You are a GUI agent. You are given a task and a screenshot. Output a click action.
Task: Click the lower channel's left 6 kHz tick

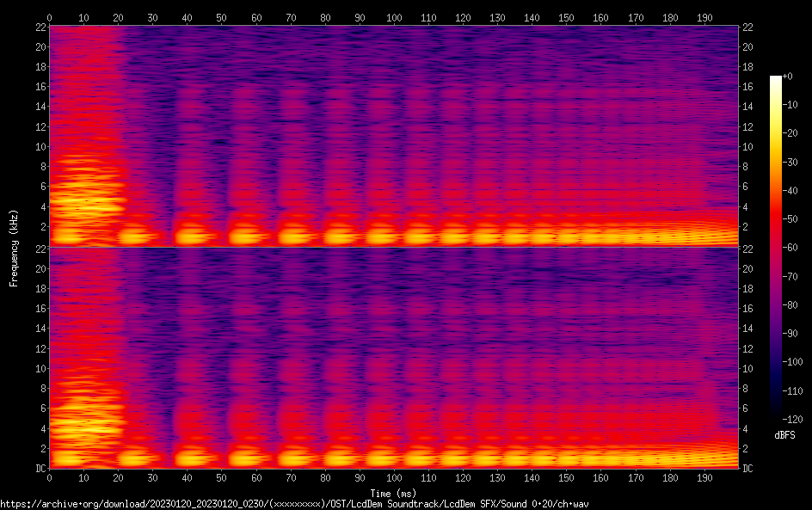pos(40,409)
